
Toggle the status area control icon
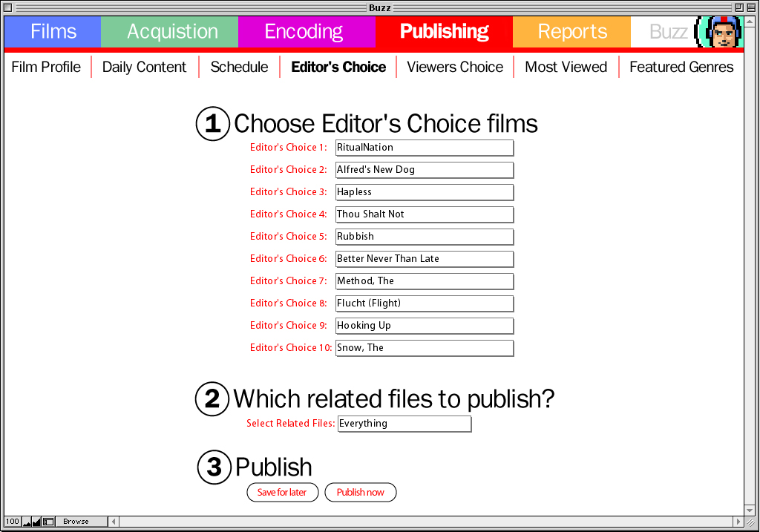coord(48,522)
